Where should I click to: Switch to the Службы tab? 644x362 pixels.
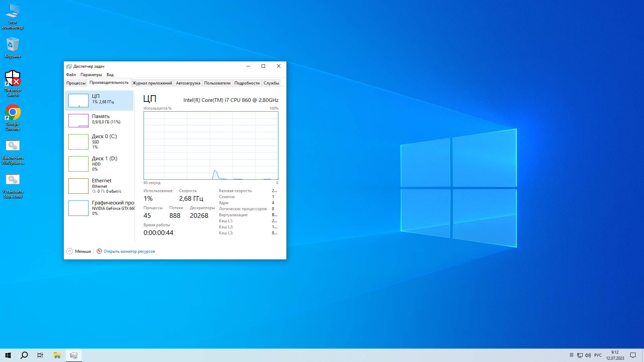pos(271,83)
